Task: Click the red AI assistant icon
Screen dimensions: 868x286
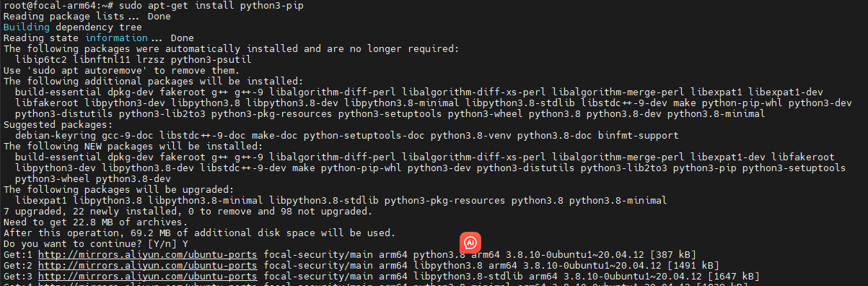Action: tap(470, 242)
